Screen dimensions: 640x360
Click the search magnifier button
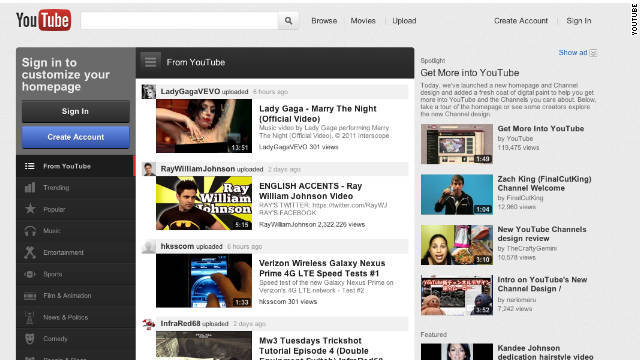[288, 20]
